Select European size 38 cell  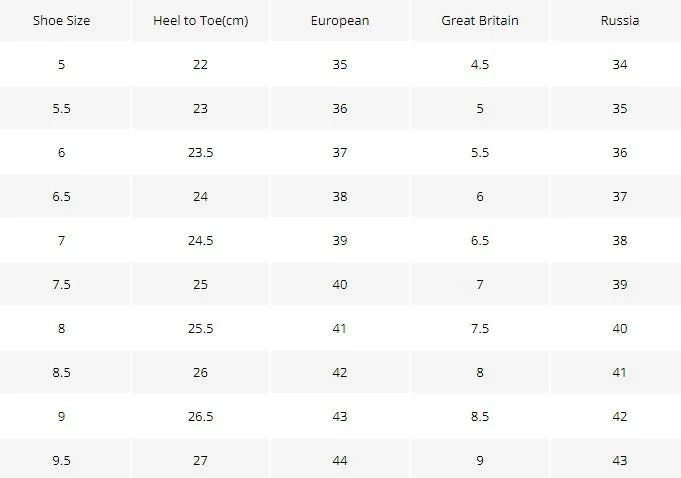[x=340, y=197]
